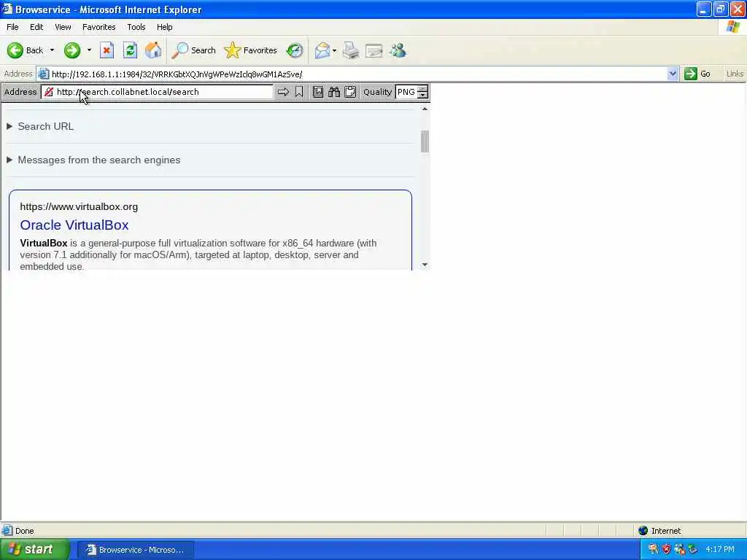Click the 4:17 PM system clock
The image size is (747, 560).
click(720, 550)
